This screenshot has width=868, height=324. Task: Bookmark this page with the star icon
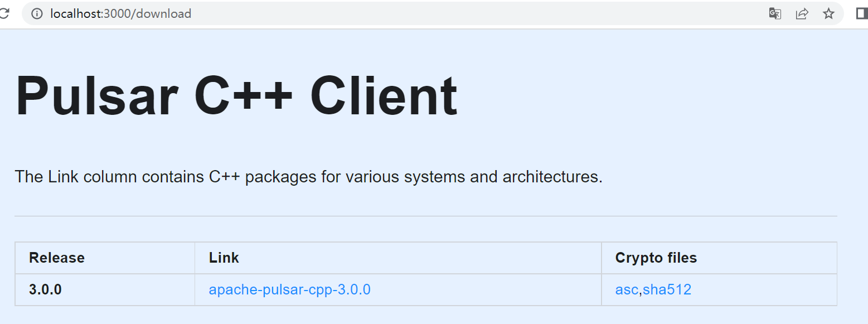[x=829, y=14]
